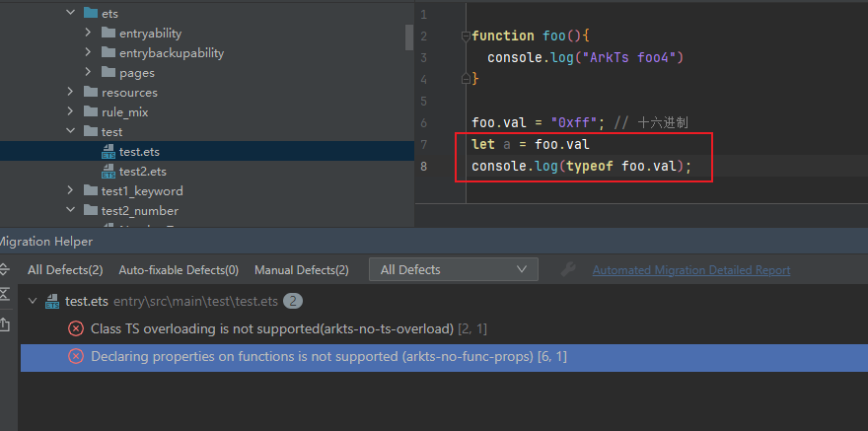
Task: Click line number 6 in gutter
Action: click(423, 123)
